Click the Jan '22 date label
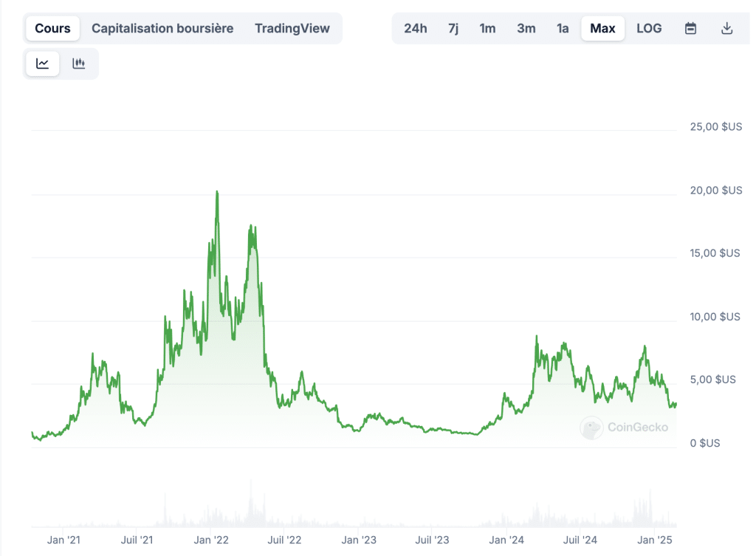Image resolution: width=756 pixels, height=556 pixels. pos(211,540)
